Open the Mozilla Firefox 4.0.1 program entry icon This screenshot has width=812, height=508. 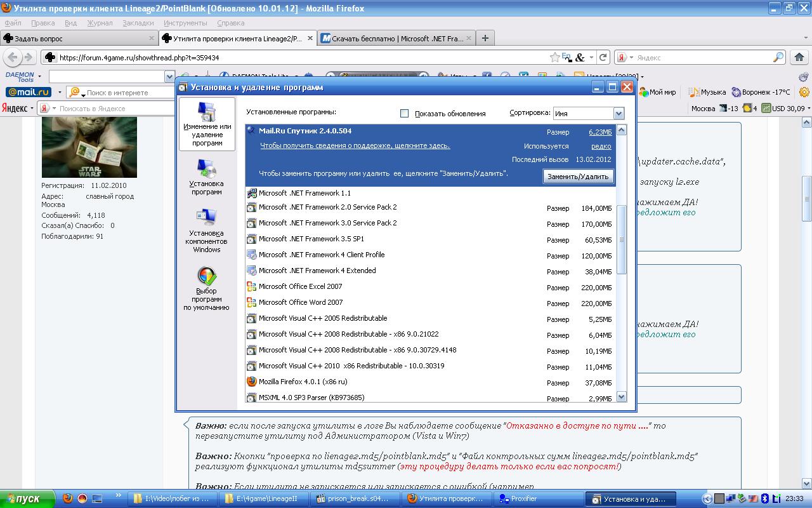(x=252, y=382)
